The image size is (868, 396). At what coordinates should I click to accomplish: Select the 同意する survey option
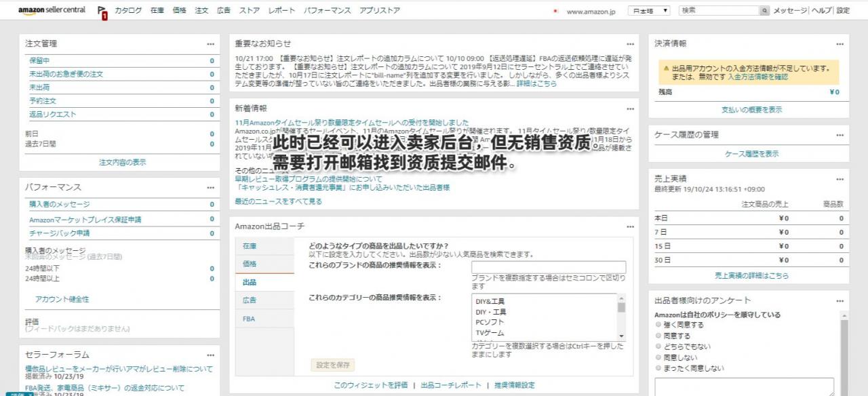pyautogui.click(x=658, y=336)
